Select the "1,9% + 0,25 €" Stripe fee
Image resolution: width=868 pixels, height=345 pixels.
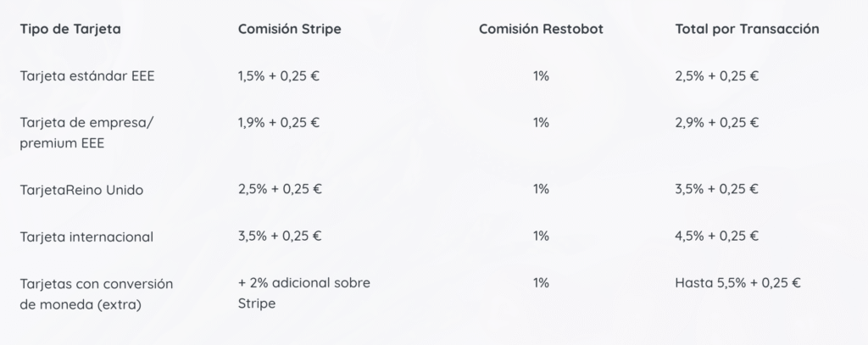point(279,122)
